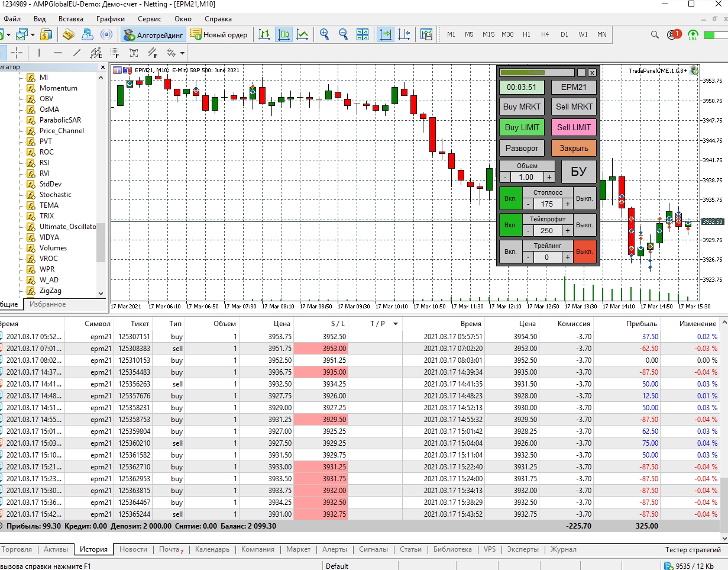The height and width of the screenshot is (570, 728).
Task: Open the graphical objects dropdown arrow
Action: pos(182,53)
